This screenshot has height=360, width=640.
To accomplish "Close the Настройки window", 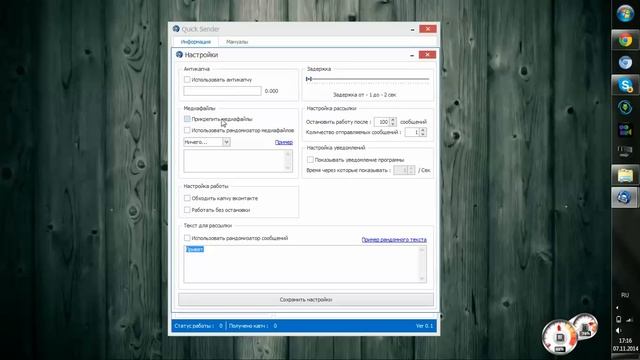I will point(427,55).
